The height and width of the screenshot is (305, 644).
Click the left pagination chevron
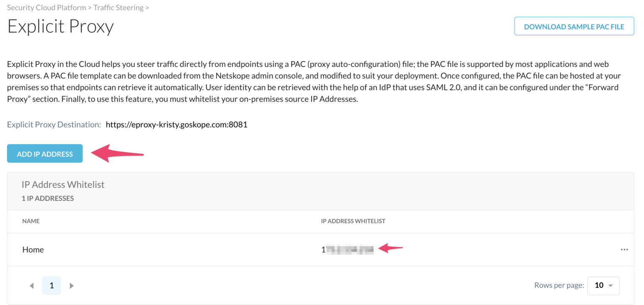coord(31,285)
